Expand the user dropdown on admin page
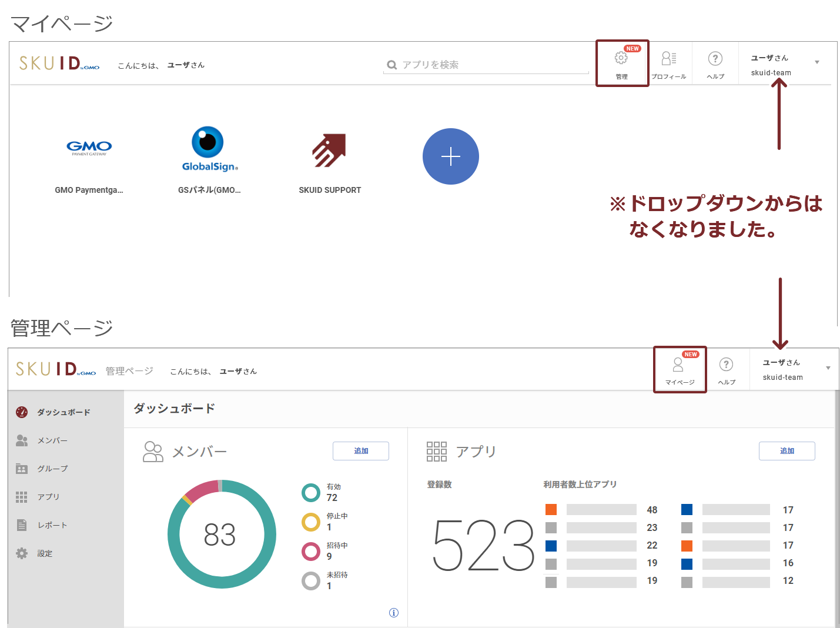The height and width of the screenshot is (628, 840). pyautogui.click(x=828, y=368)
